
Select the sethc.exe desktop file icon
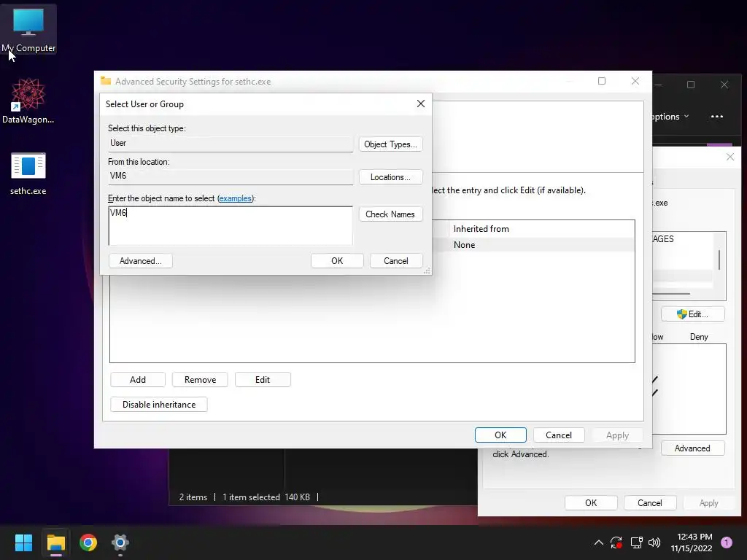(28, 174)
